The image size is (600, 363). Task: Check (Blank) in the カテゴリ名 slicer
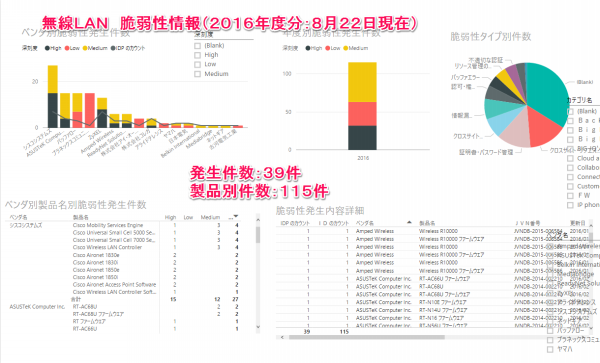(x=570, y=111)
